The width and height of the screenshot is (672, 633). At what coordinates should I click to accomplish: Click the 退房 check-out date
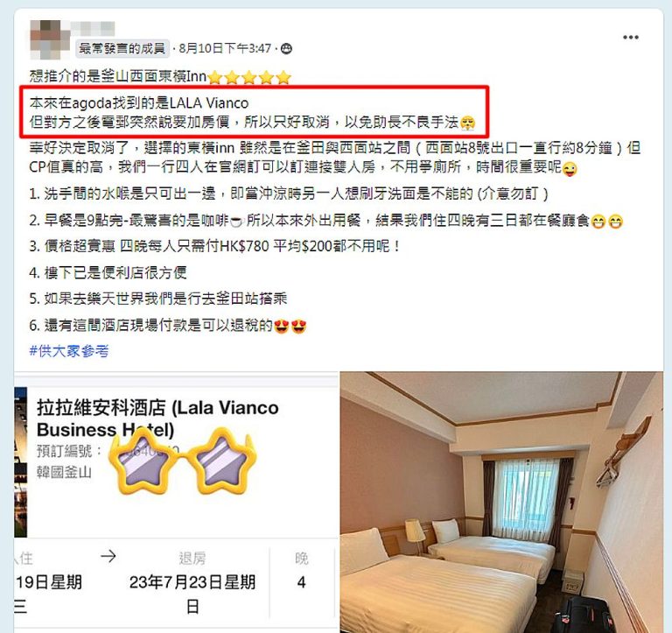pos(192,583)
